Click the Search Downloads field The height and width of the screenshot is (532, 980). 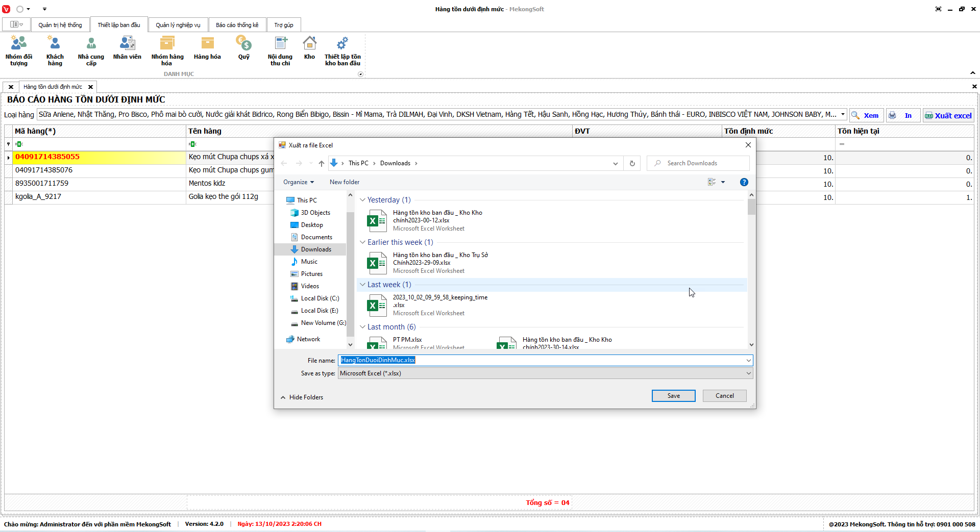(698, 163)
